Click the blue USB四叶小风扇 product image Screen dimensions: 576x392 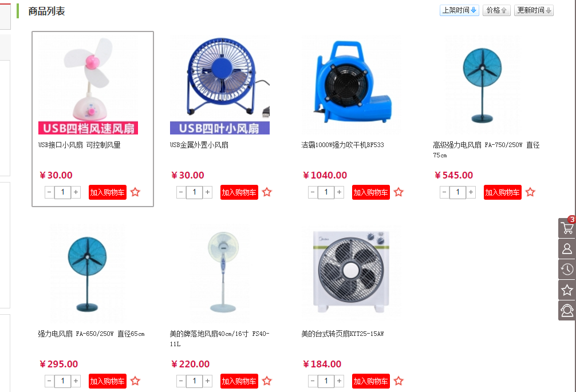click(x=220, y=85)
